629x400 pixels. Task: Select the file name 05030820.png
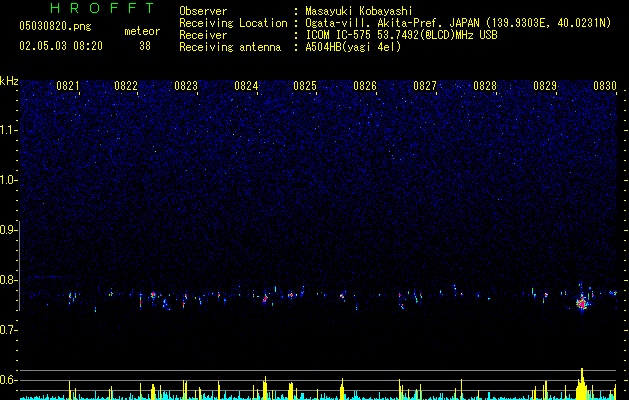[x=55, y=27]
